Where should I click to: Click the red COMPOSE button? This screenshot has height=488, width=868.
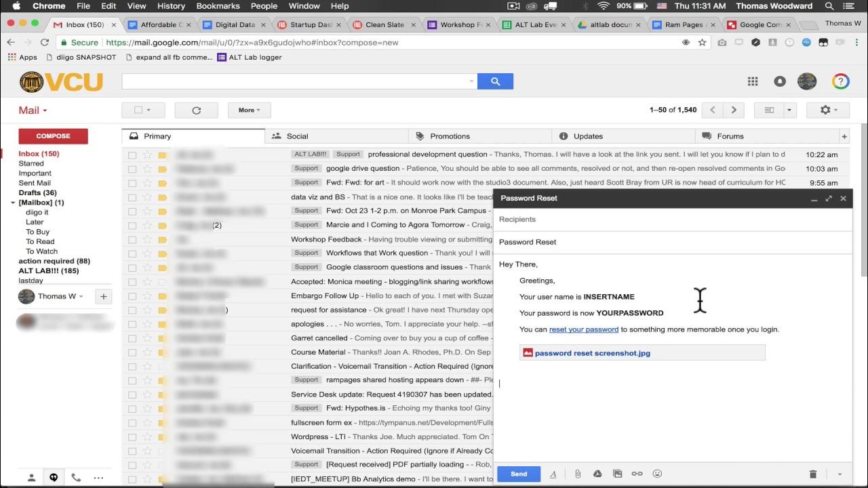click(53, 136)
